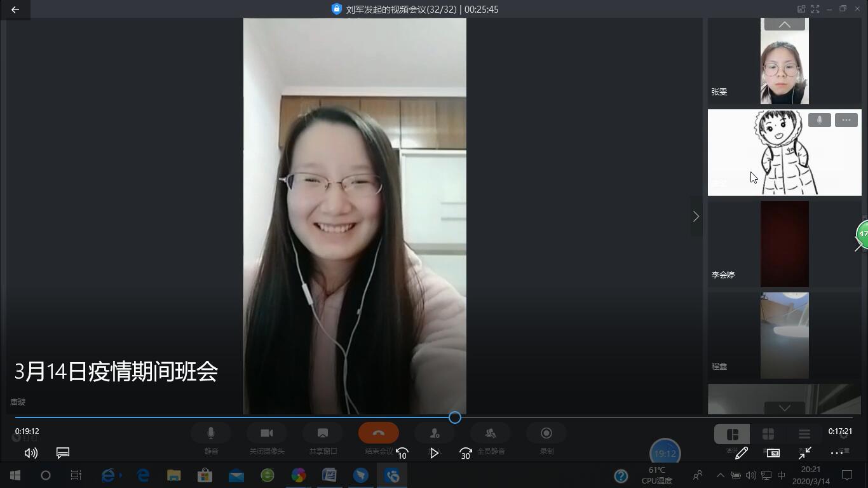Image resolution: width=868 pixels, height=488 pixels.
Task: Click the pen annotation icon
Action: click(741, 453)
